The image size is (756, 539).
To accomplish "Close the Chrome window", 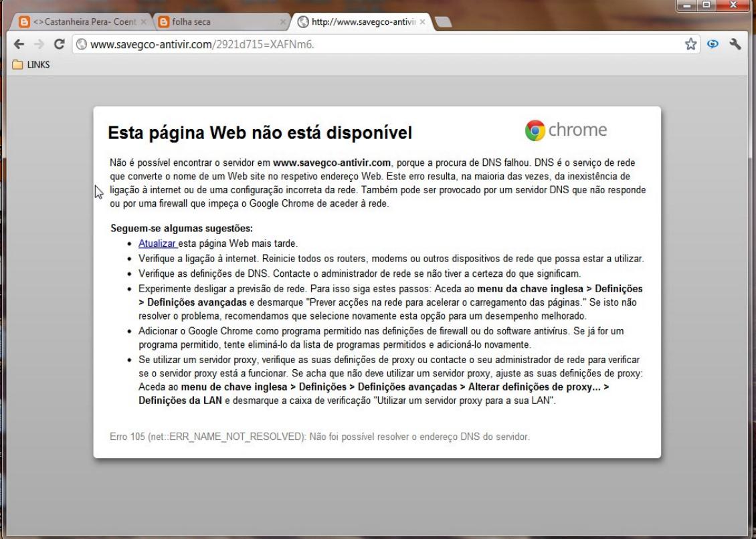I will click(x=733, y=5).
